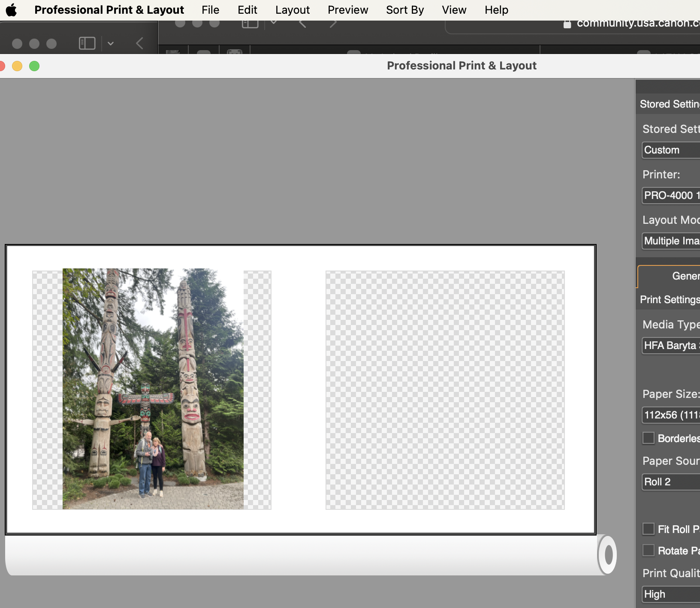This screenshot has width=700, height=608.
Task: Change the Multiple Images layout mode
Action: 670,241
